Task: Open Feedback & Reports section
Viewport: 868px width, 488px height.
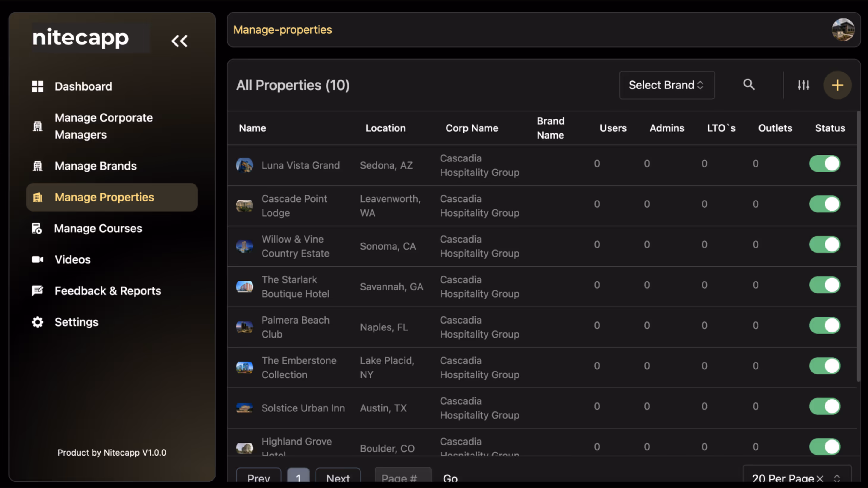Action: click(x=108, y=291)
